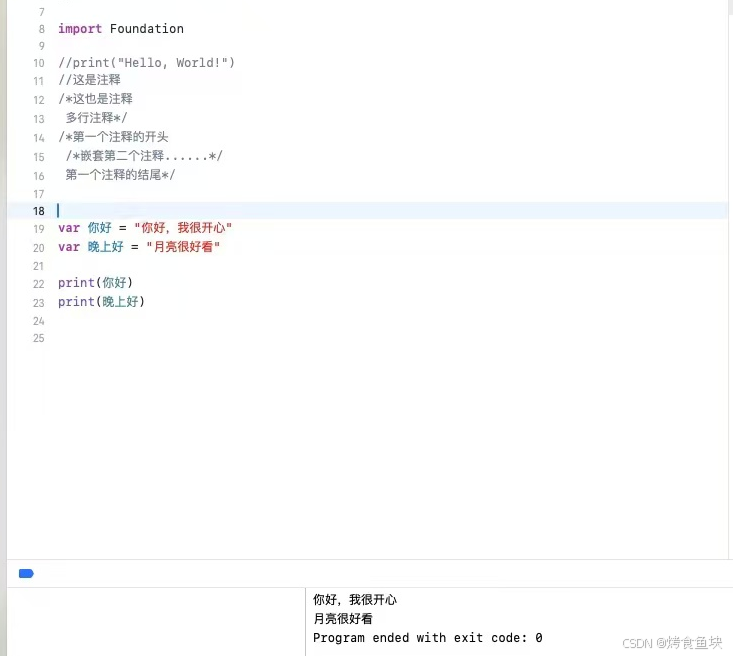Click the var 你好 declaration line
733x656 pixels.
145,228
